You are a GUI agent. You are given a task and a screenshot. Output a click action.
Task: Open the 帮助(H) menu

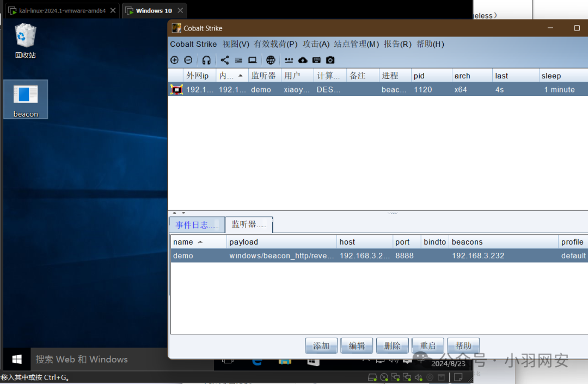(x=430, y=44)
